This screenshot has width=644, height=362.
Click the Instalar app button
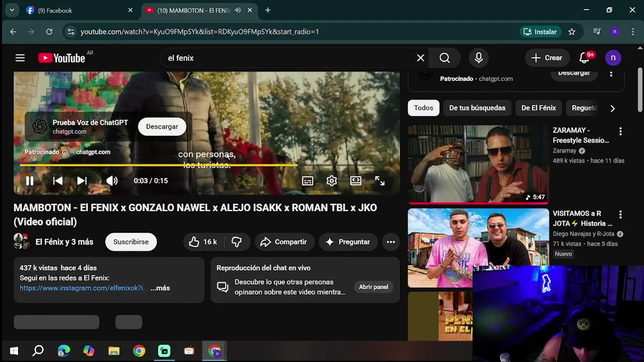click(540, 32)
